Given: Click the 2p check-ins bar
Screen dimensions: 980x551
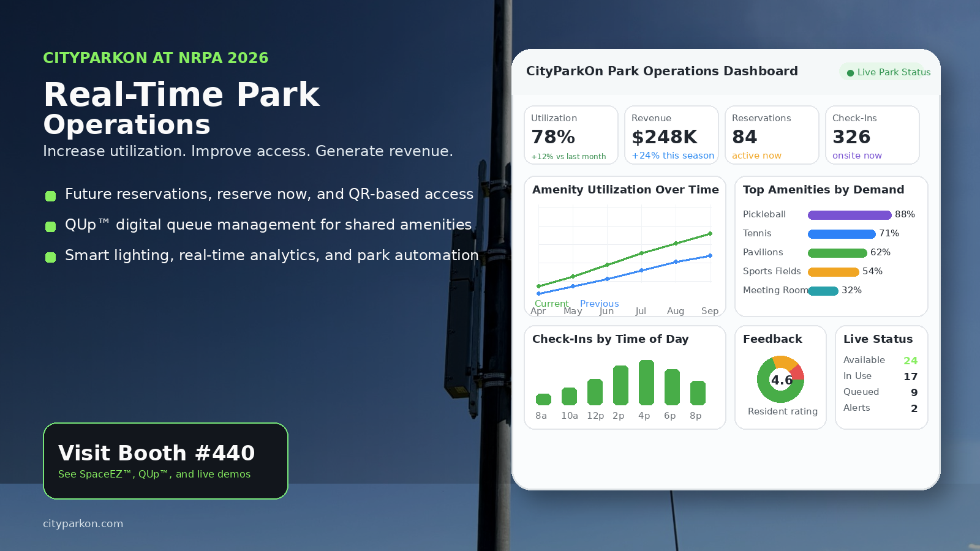Looking at the screenshot, I should [x=620, y=385].
